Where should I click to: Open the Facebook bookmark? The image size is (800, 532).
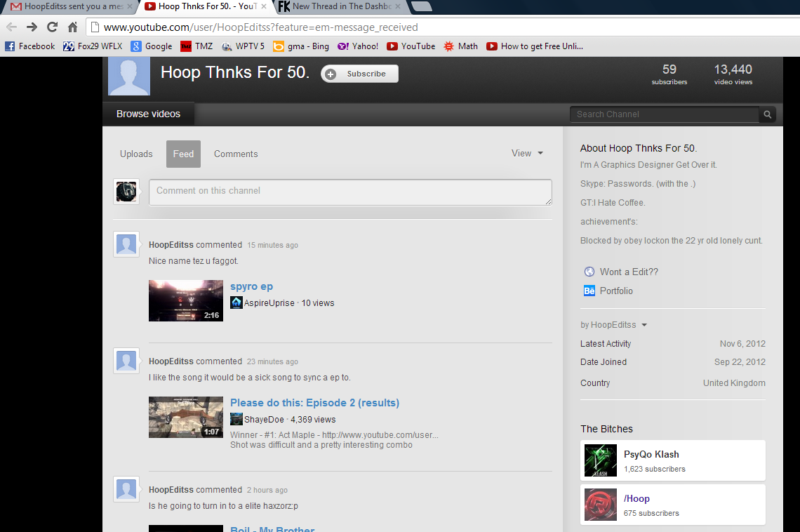[x=30, y=46]
